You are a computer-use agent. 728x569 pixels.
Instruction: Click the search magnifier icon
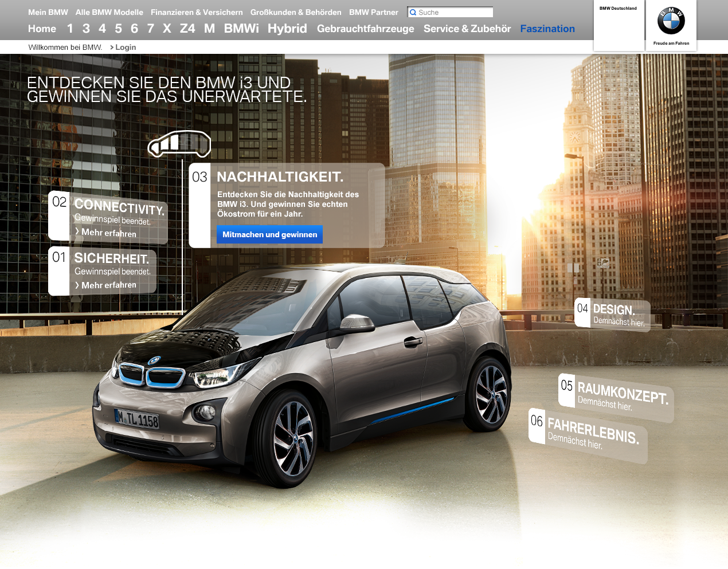pyautogui.click(x=413, y=12)
